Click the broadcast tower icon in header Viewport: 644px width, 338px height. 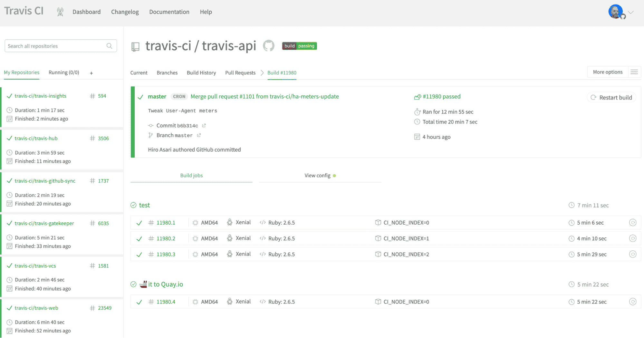(60, 12)
